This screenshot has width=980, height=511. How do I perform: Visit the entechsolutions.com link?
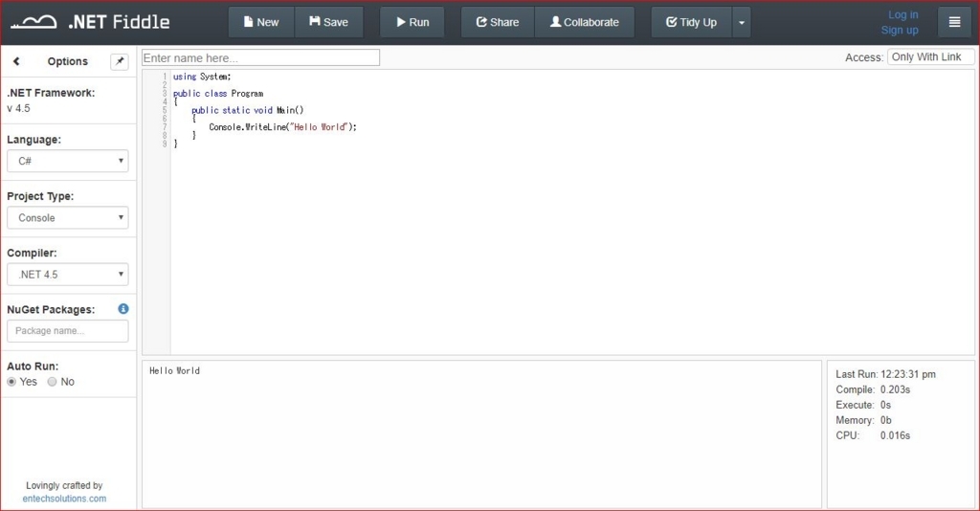pos(64,499)
